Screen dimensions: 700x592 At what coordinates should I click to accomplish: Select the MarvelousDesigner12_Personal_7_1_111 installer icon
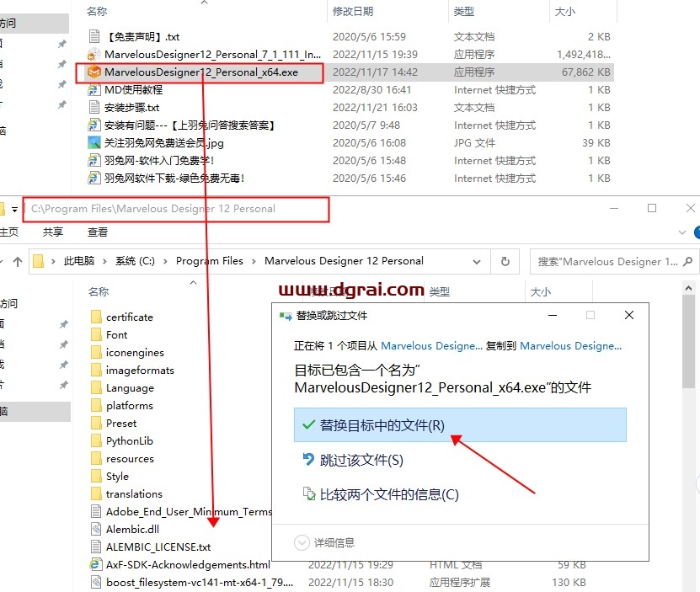94,55
